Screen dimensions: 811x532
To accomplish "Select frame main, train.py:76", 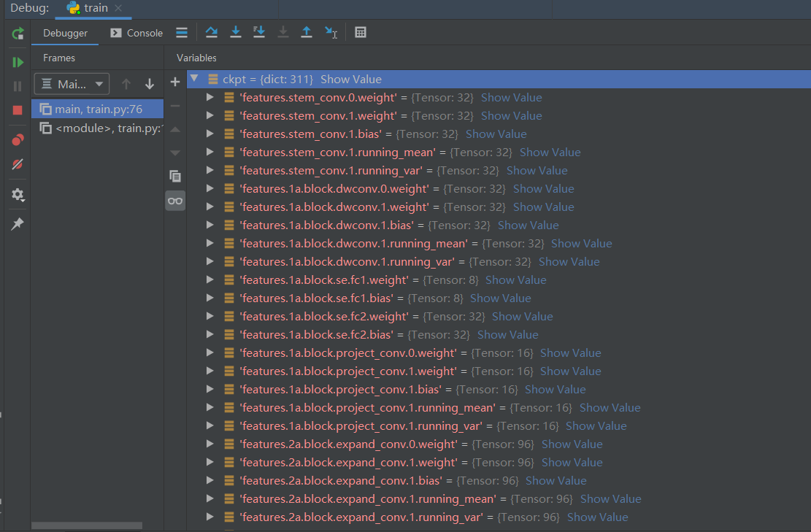I will point(97,109).
